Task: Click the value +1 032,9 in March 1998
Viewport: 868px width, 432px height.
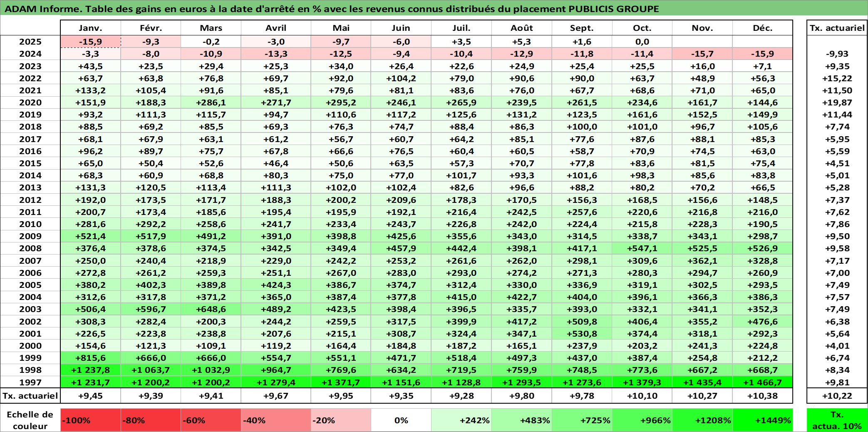Action: click(211, 370)
